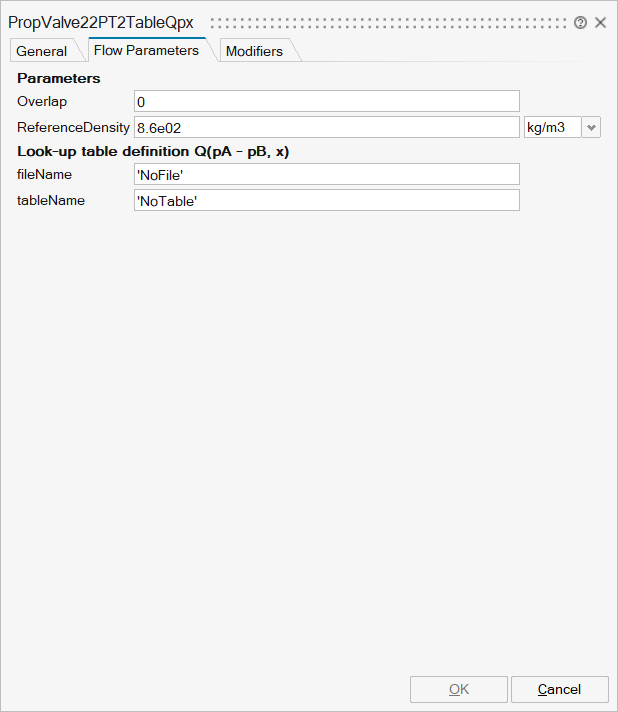The height and width of the screenshot is (712, 618).
Task: Click the fileName label
Action: click(x=44, y=174)
